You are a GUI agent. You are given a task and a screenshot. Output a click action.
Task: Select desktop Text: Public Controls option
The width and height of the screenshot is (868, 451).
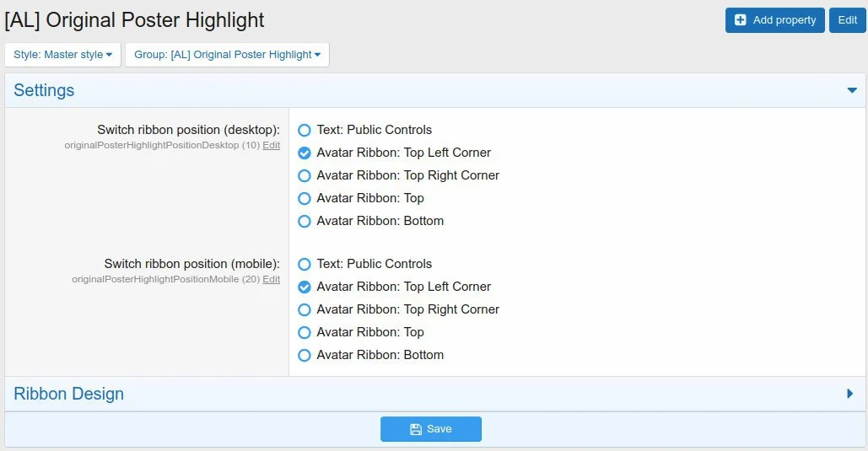(305, 131)
